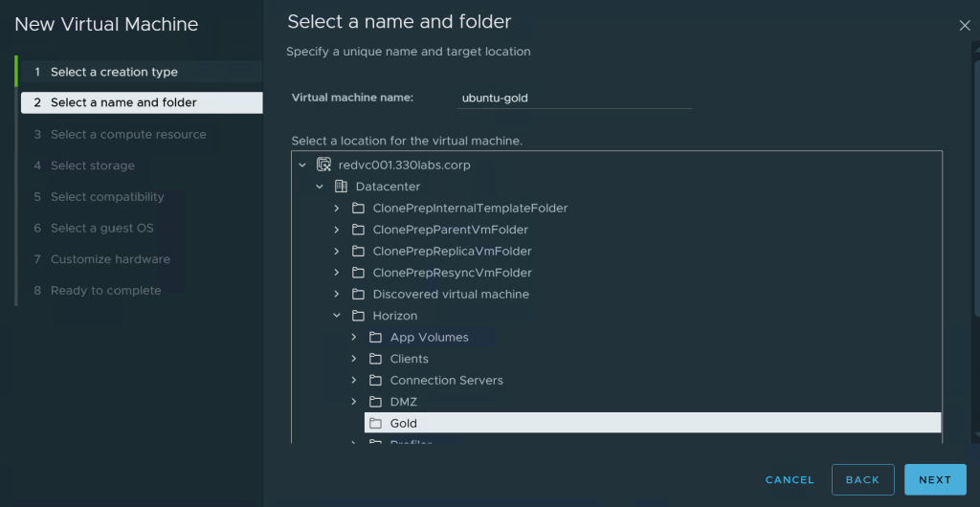Expand the Discovered virtual machine folder

[x=337, y=294]
